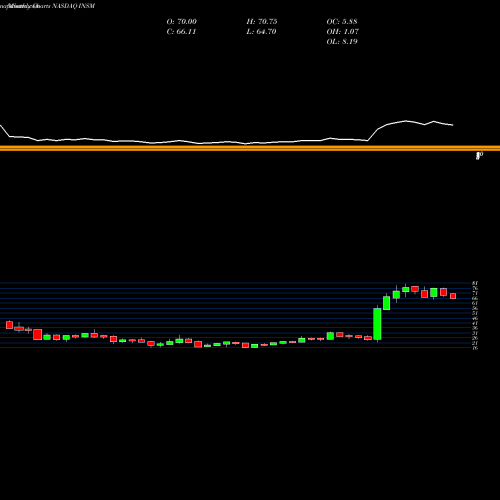
Task: Select the second large green candle after the breakout
Action: tap(387, 303)
